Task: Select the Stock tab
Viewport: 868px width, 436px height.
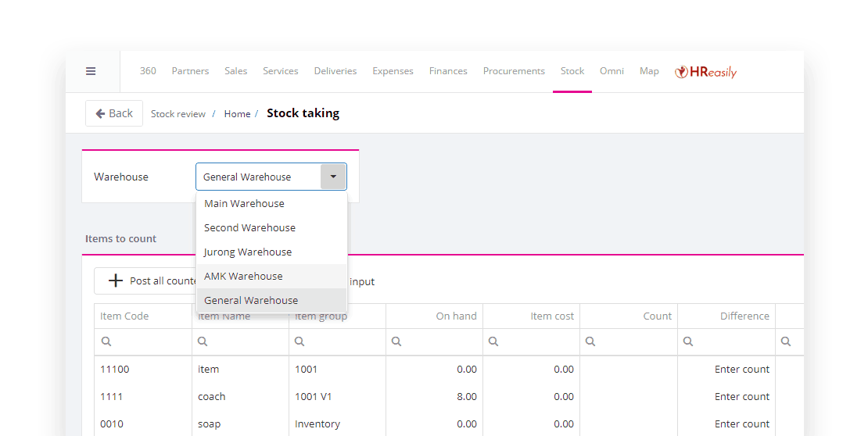Action: (x=572, y=71)
